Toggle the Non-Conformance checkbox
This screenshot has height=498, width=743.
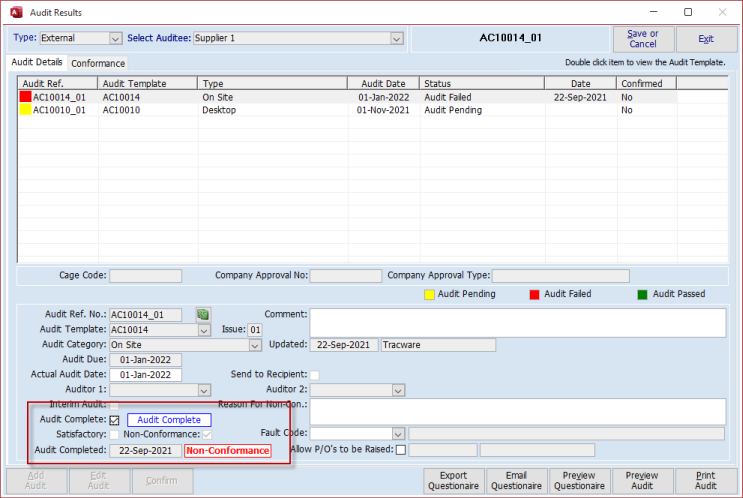[207, 435]
